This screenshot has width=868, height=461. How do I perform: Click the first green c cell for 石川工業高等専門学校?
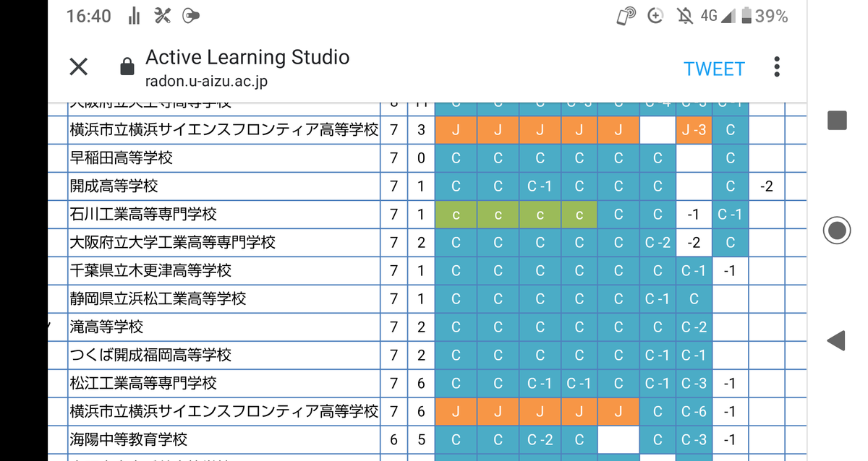click(456, 215)
